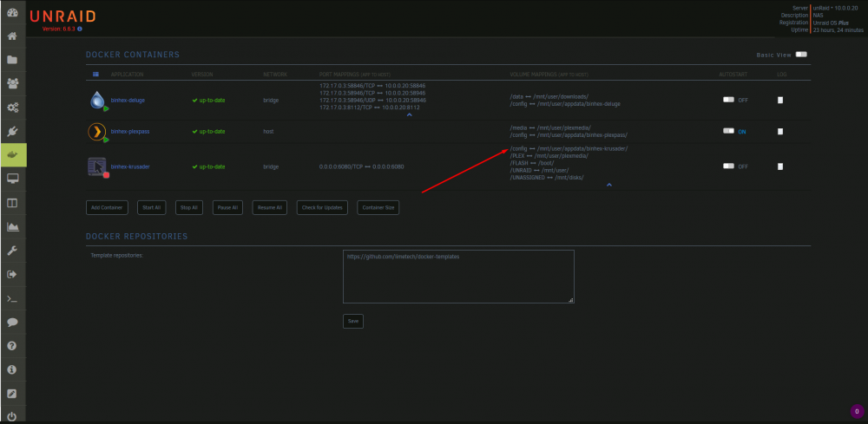Open Feedback via the speech bubble icon
The height and width of the screenshot is (424, 868).
coord(12,323)
